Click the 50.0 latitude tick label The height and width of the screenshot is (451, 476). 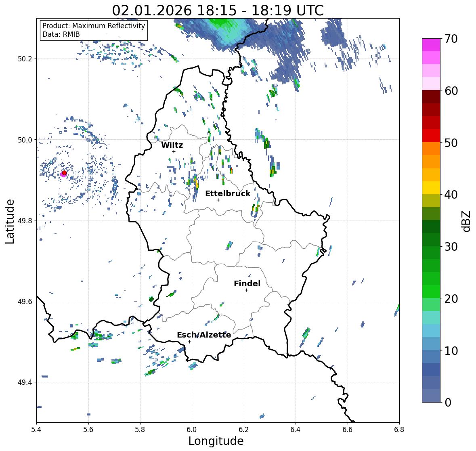pyautogui.click(x=25, y=140)
